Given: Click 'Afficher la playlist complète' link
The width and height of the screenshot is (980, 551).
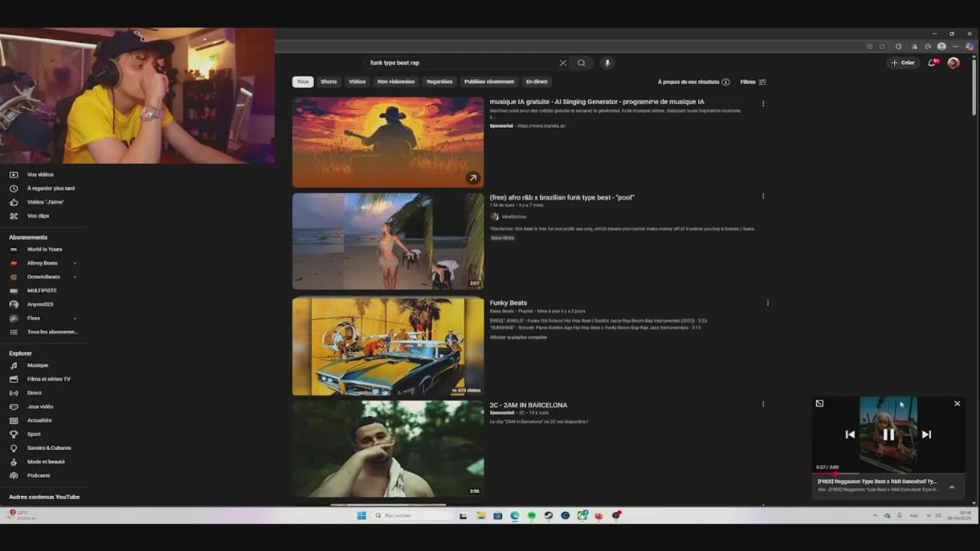Looking at the screenshot, I should coord(518,337).
